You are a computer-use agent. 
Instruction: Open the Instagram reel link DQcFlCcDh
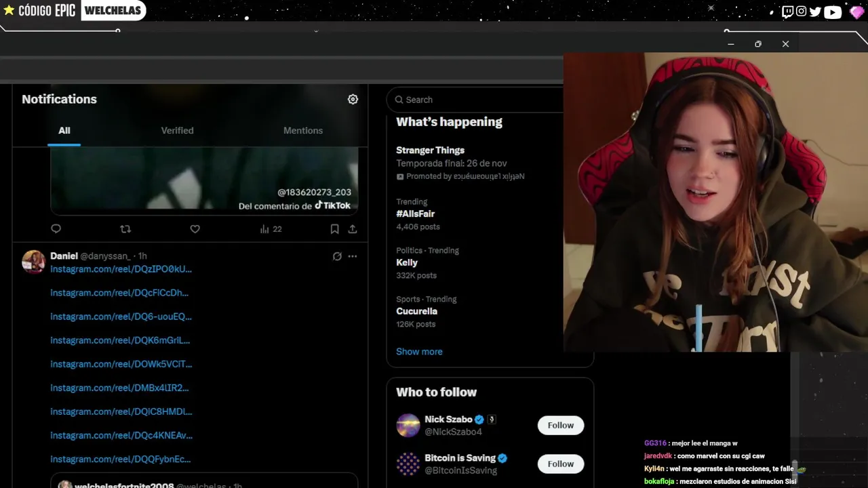point(119,293)
